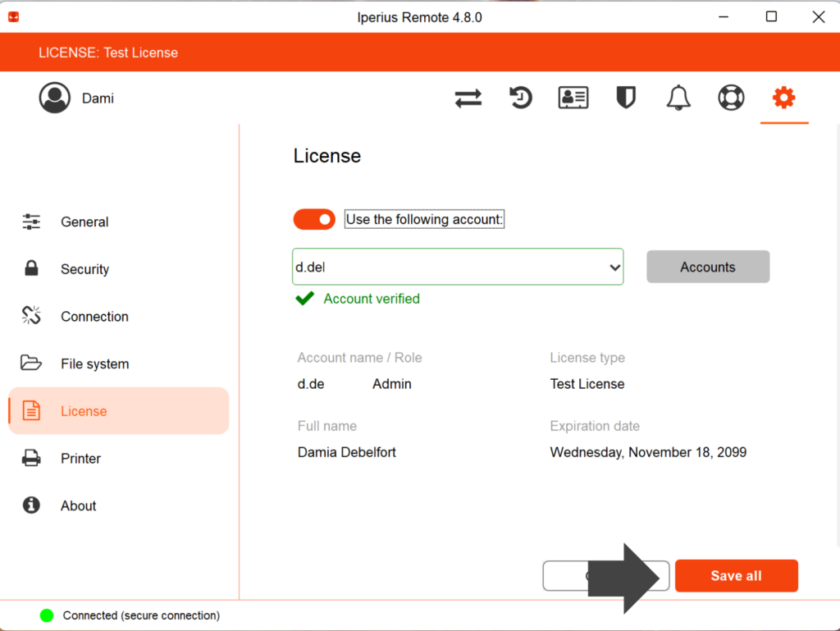Image resolution: width=840 pixels, height=631 pixels.
Task: Open File system settings section
Action: tap(95, 364)
